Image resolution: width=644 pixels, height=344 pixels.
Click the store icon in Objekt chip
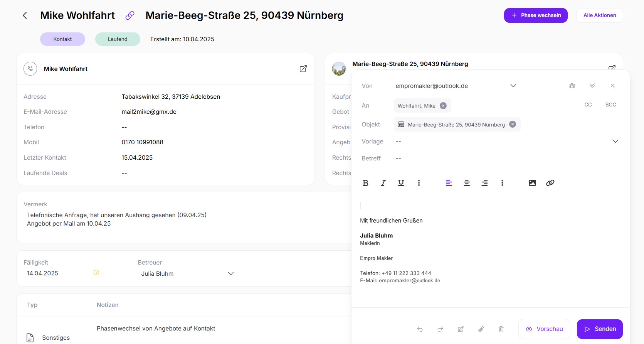pos(401,124)
